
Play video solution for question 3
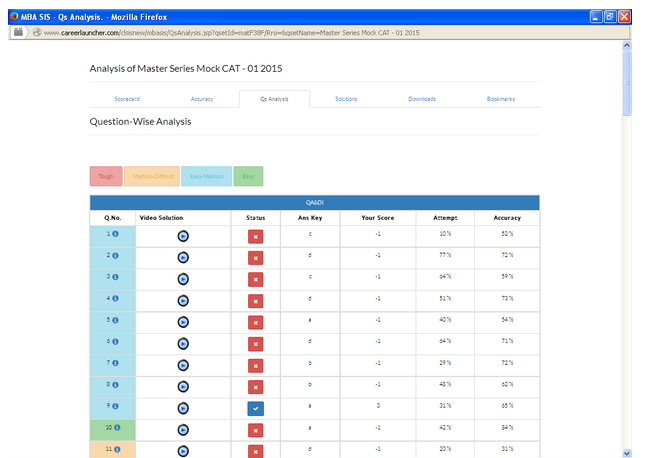pyautogui.click(x=183, y=279)
